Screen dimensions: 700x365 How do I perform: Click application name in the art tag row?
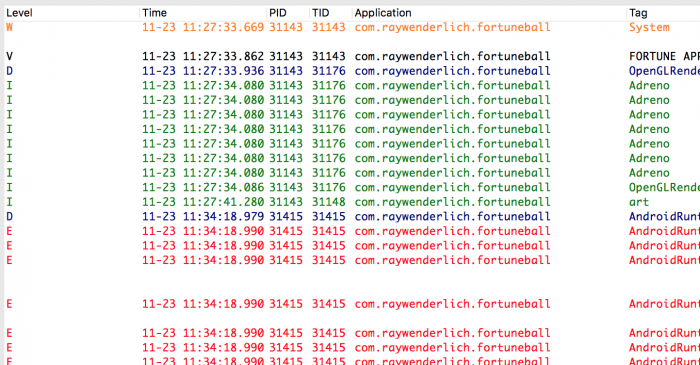pos(452,202)
